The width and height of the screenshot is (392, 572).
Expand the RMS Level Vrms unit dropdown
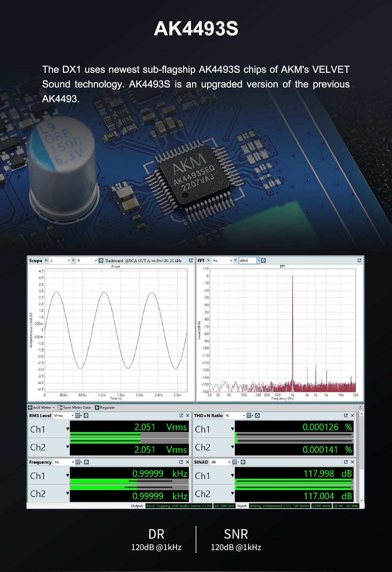tap(73, 415)
